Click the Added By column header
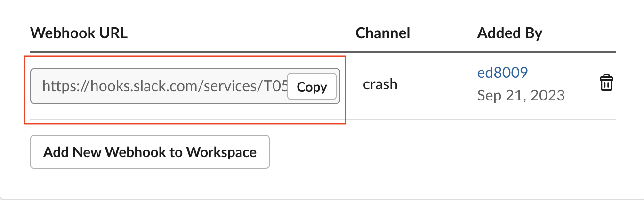Screen dimensions: 644x200 510,33
